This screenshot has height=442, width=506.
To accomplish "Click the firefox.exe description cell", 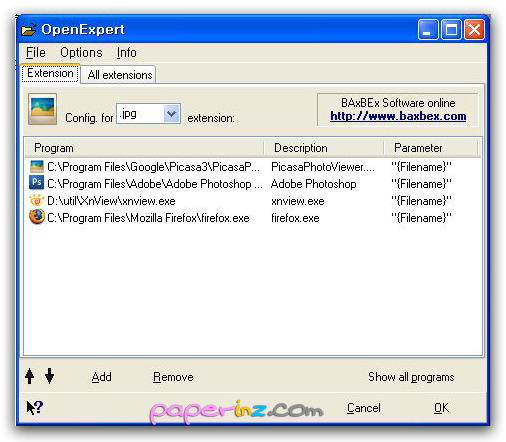I will point(295,218).
